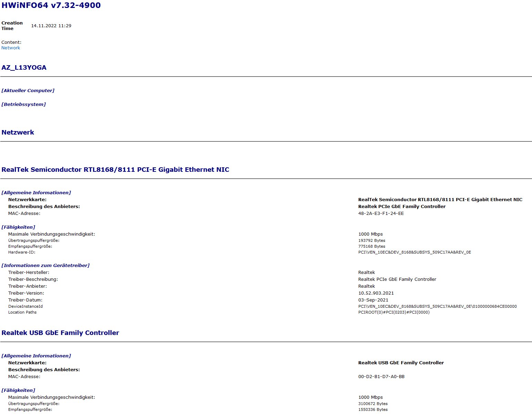532x415 pixels.
Task: Click the [Betriebssystem] section label
Action: 23,105
